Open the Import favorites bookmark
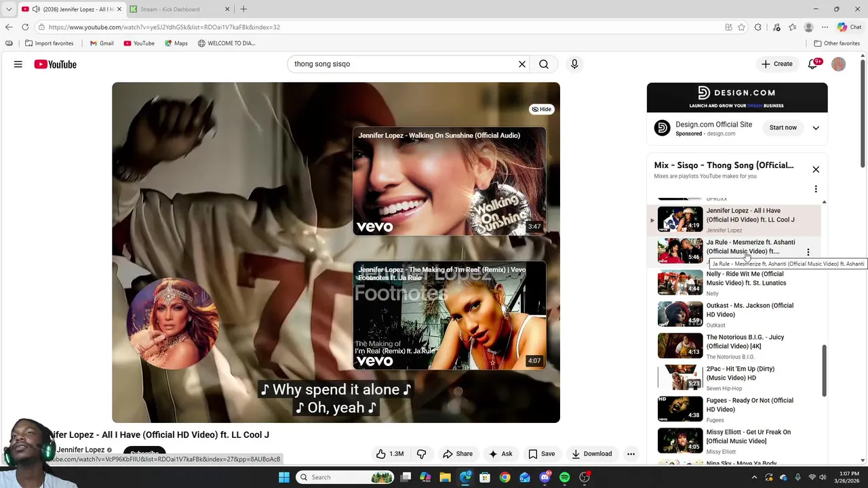868x488 pixels. [x=49, y=43]
